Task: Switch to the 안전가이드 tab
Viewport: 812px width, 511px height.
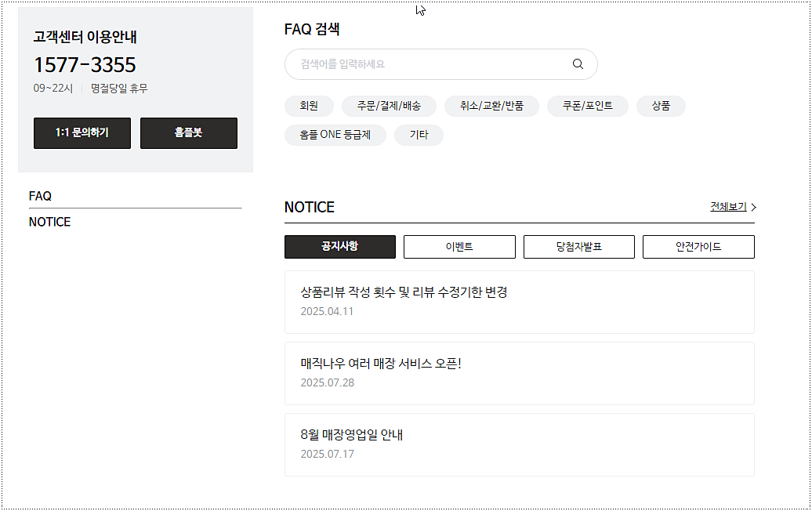Action: tap(698, 246)
